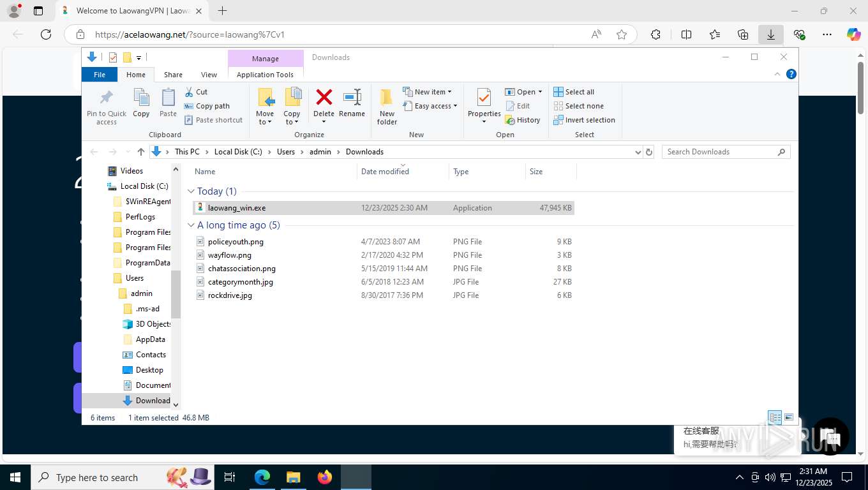The image size is (868, 490).
Task: Open the View ribbon tab
Action: click(x=209, y=75)
